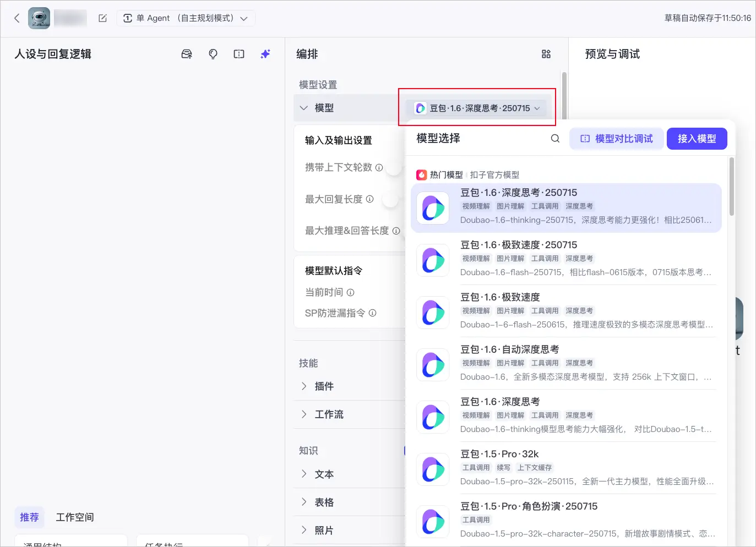Screen dimensions: 756x547
Task: Choose model 豆包·1.6·极致速度 (Doubao-1-6-flash-250615)
Action: click(566, 311)
